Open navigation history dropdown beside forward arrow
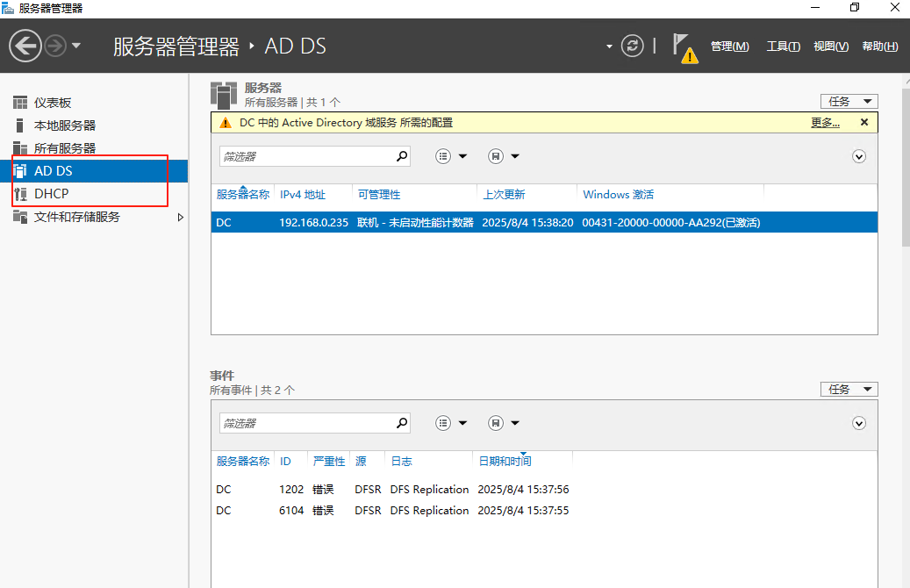 click(76, 46)
